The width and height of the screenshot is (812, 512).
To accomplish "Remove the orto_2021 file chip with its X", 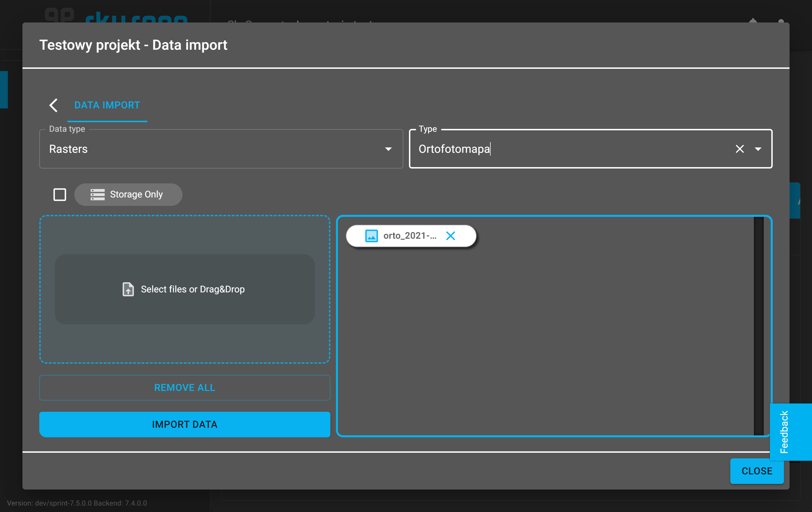I will tap(450, 236).
